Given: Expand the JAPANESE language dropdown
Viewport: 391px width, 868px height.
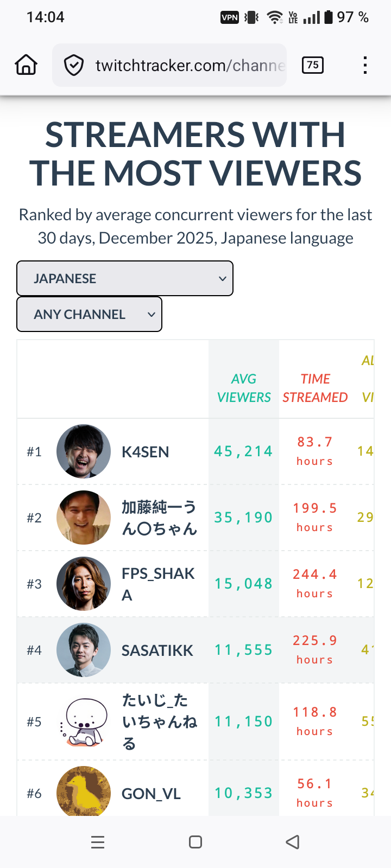Looking at the screenshot, I should (125, 278).
